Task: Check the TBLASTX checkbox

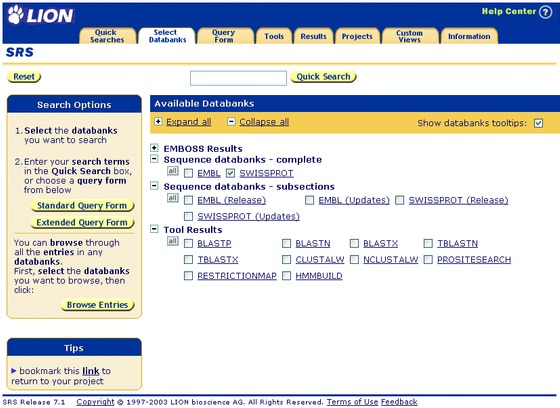Action: click(188, 260)
